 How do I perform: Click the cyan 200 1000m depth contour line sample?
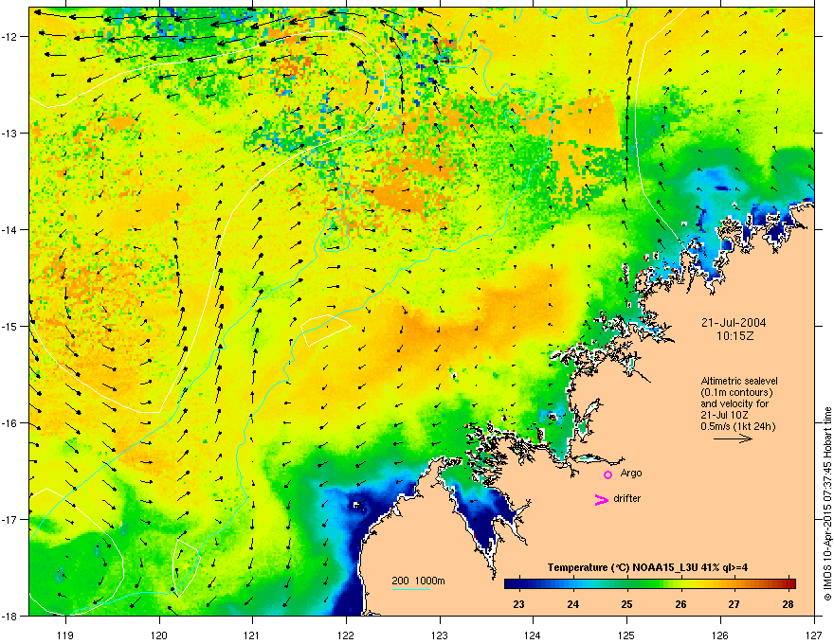pos(411,590)
